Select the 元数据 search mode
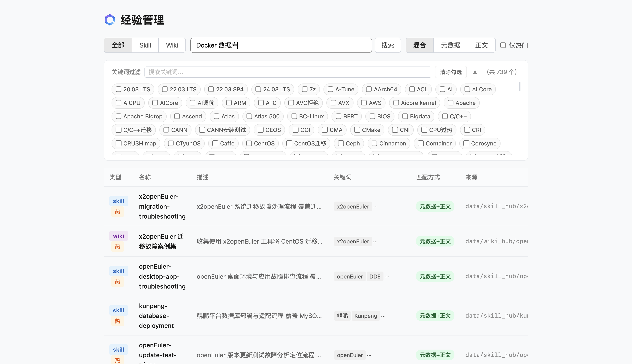This screenshot has width=632, height=364. tap(450, 45)
